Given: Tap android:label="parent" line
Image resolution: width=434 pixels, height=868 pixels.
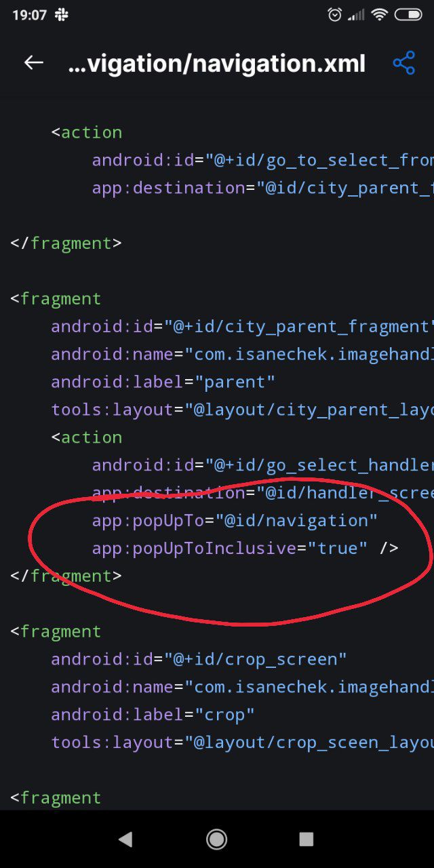Looking at the screenshot, I should tap(163, 382).
